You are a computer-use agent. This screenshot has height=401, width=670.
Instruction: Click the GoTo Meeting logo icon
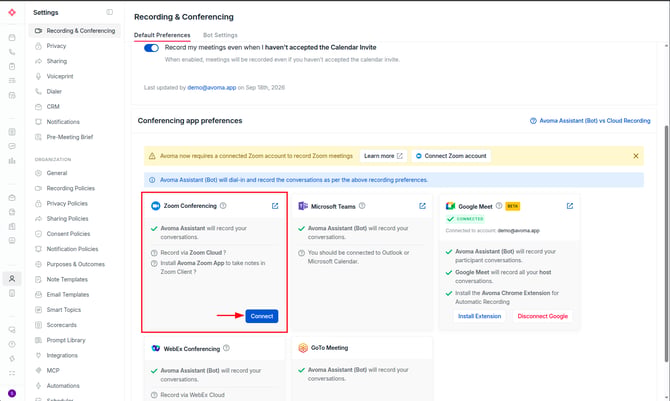[x=303, y=348]
